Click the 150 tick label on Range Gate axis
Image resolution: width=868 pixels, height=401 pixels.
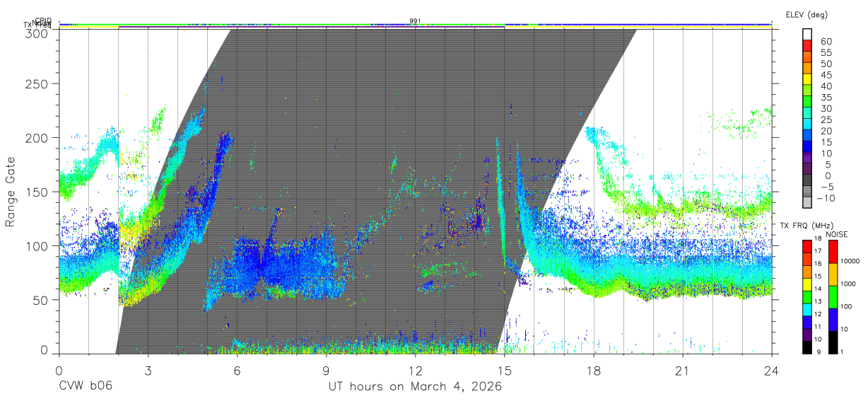tap(36, 192)
